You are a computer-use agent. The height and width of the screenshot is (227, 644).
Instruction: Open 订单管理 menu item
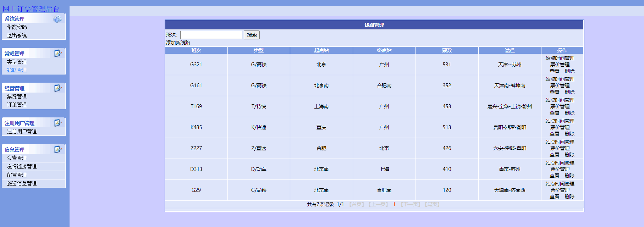pos(17,105)
